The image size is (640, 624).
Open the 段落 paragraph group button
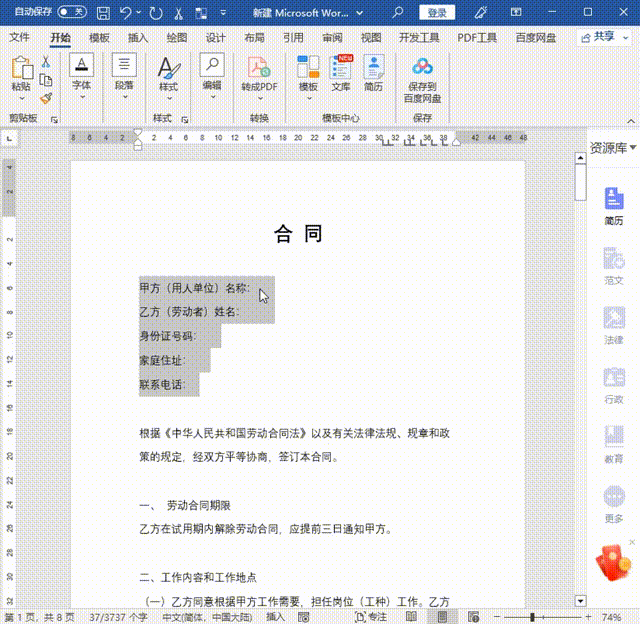click(x=124, y=77)
